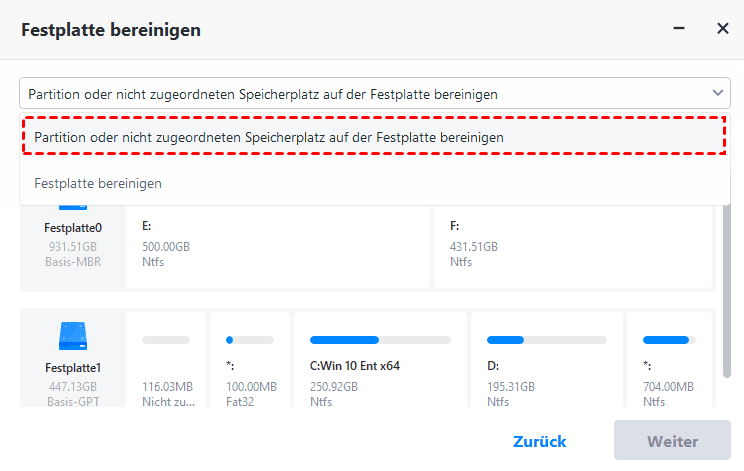This screenshot has width=744, height=471.
Task: Go back with the Zurück button
Action: 539,441
